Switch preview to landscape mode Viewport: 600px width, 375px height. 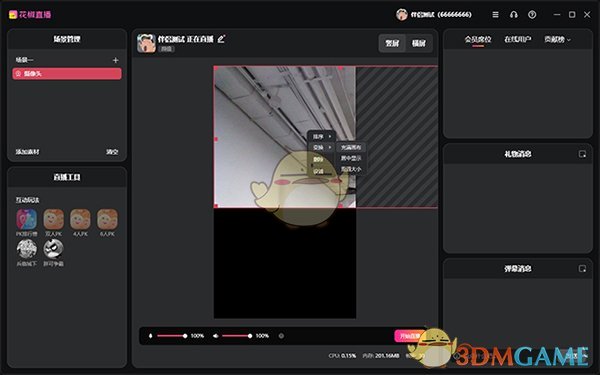[419, 43]
